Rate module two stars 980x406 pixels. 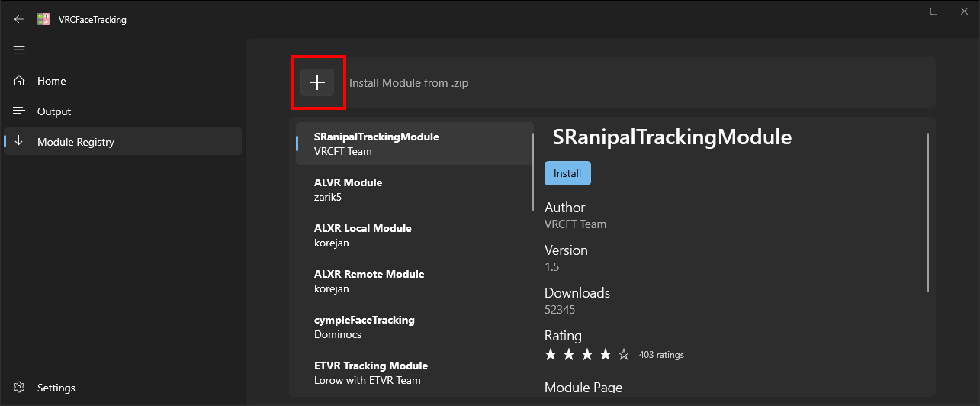point(569,354)
